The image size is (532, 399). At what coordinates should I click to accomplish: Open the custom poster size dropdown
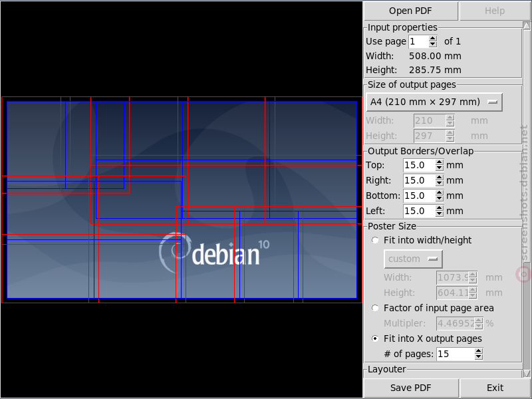point(413,259)
